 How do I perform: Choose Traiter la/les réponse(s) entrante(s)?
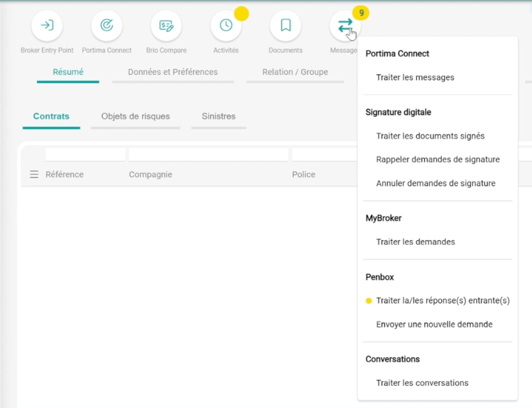[x=443, y=301]
